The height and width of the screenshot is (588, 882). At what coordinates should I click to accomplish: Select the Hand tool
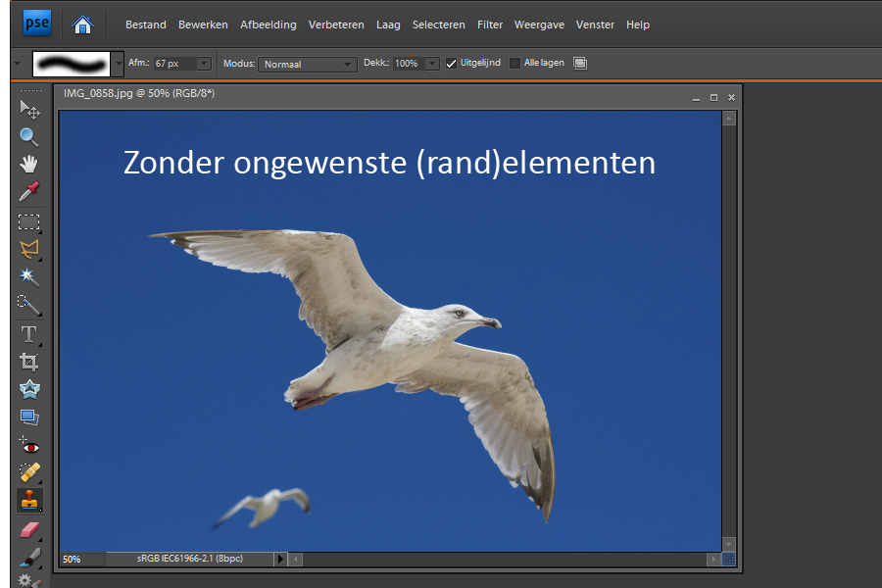tap(29, 164)
